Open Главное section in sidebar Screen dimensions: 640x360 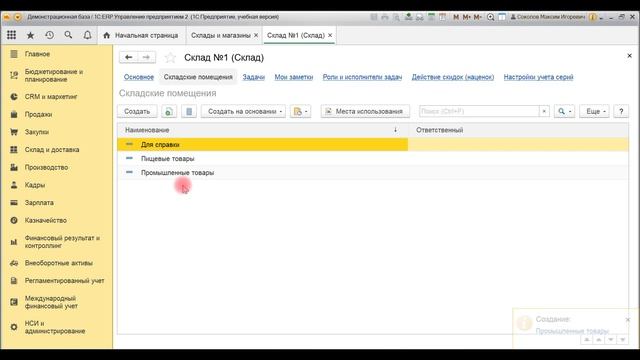[x=37, y=54]
